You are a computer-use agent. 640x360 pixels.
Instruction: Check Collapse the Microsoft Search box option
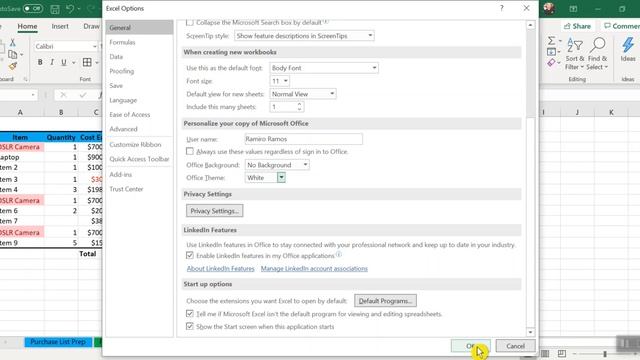(189, 22)
